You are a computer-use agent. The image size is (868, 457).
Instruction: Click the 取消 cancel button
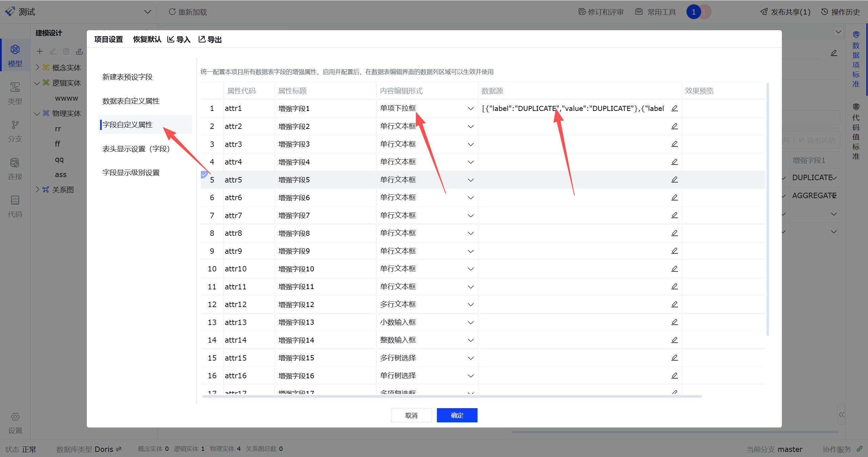pyautogui.click(x=411, y=415)
